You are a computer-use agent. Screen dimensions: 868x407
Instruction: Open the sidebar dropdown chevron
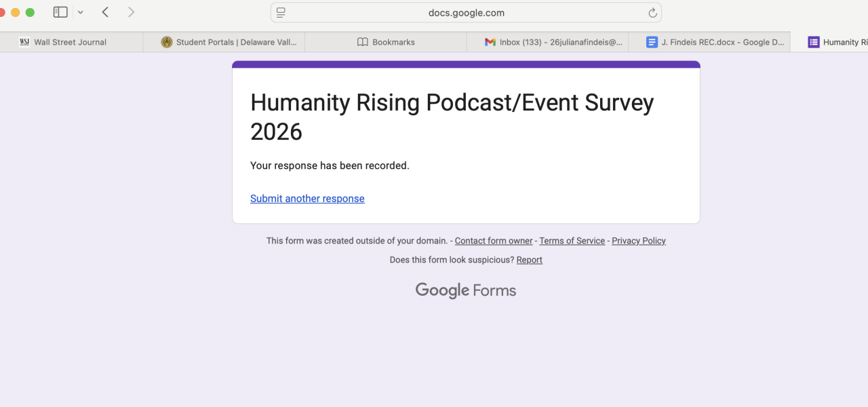tap(80, 12)
